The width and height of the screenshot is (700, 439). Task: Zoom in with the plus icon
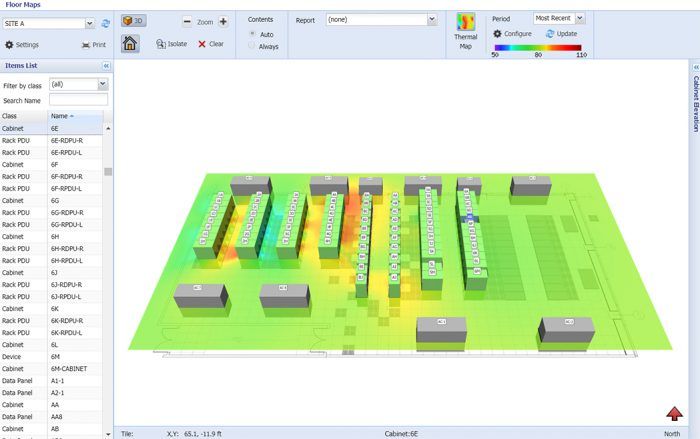(223, 21)
